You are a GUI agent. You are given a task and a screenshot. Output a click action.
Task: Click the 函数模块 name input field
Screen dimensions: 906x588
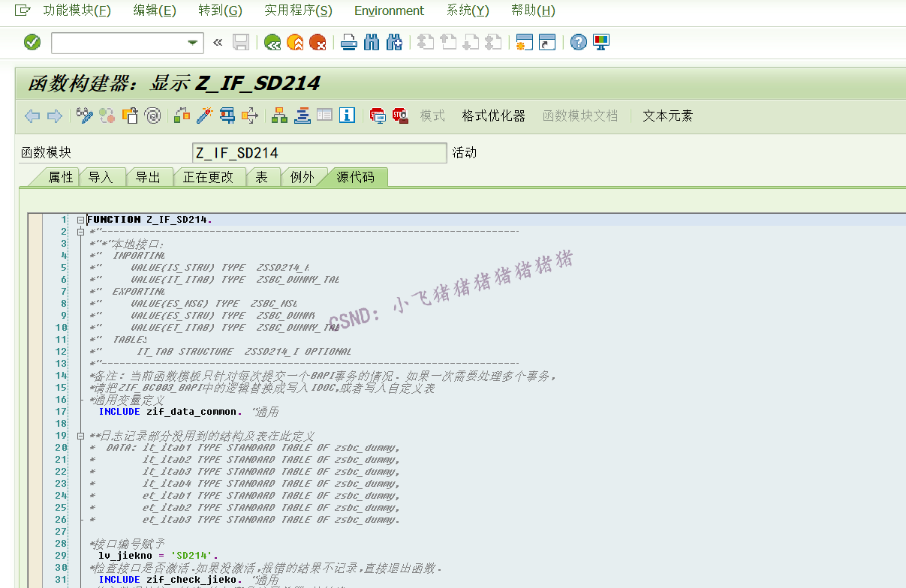point(319,152)
